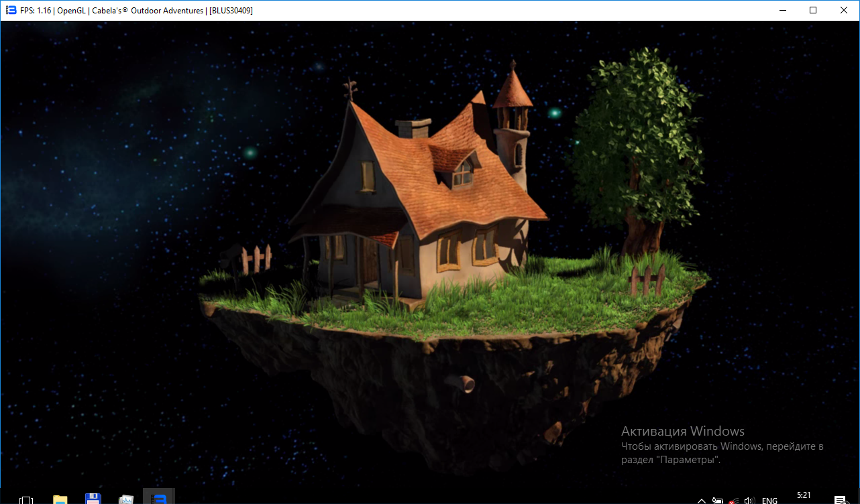Screen dimensions: 860x504
Task: Open File Explorer from the taskbar
Action: click(60, 499)
